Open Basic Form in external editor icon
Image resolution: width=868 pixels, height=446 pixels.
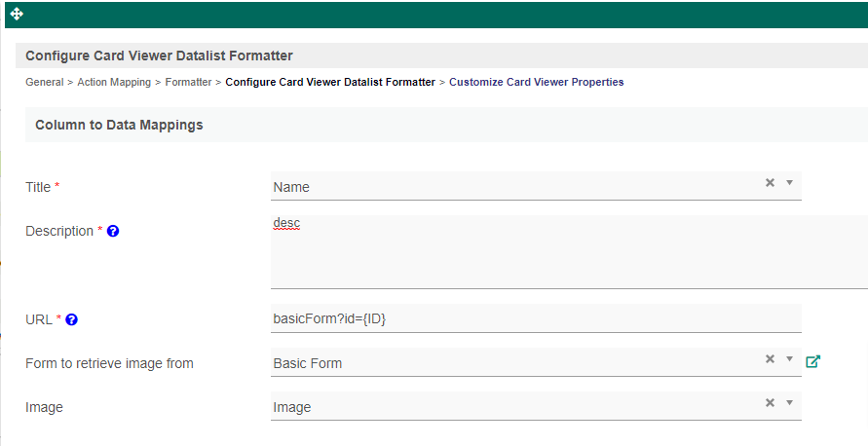(813, 362)
